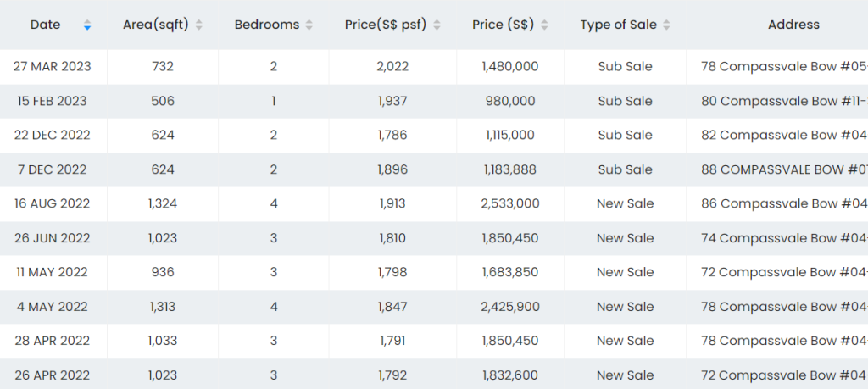Sort by Price(S$ psf) arrows icon
The height and width of the screenshot is (389, 868).
point(437,25)
